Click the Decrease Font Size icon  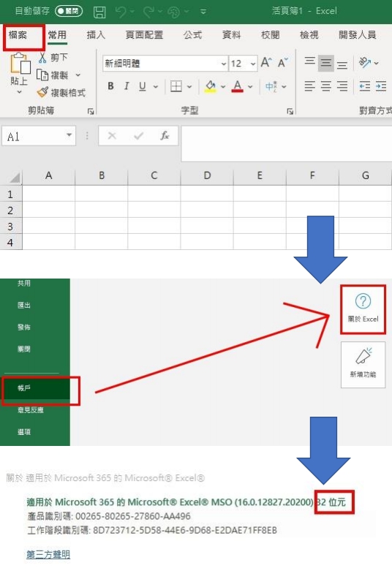pyautogui.click(x=282, y=63)
